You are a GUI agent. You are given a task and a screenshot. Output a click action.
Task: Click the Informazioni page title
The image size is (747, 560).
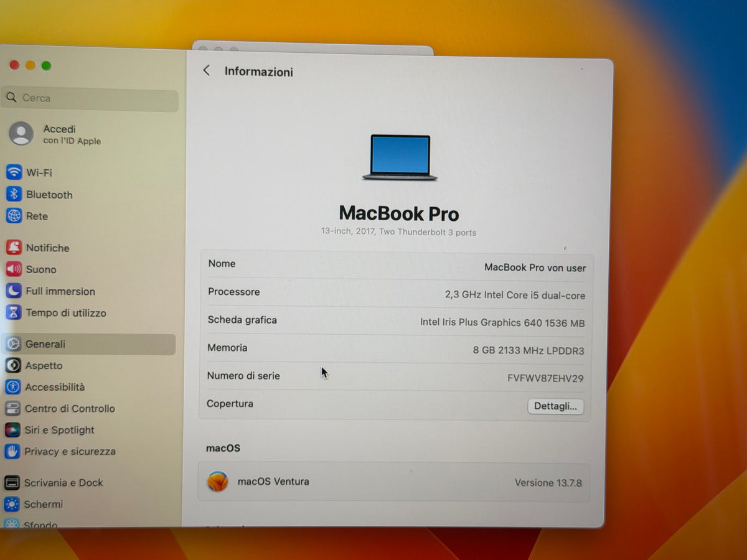coord(258,72)
